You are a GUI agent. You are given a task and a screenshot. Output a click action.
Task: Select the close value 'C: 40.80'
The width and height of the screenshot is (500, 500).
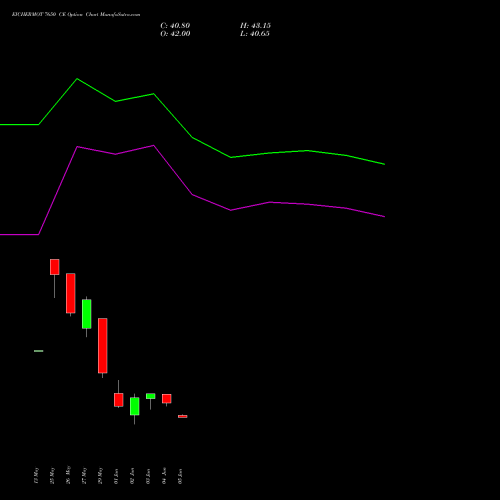(175, 26)
